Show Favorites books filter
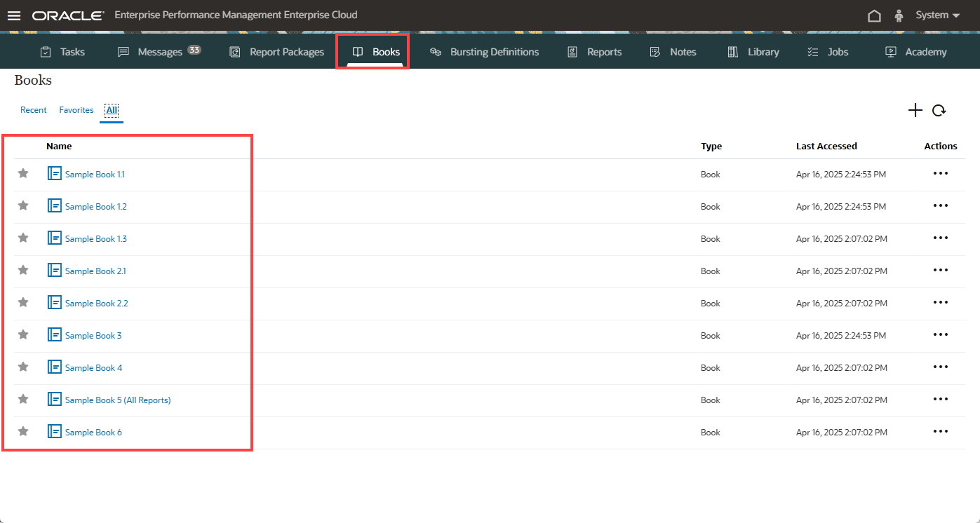The width and height of the screenshot is (980, 523). (76, 110)
